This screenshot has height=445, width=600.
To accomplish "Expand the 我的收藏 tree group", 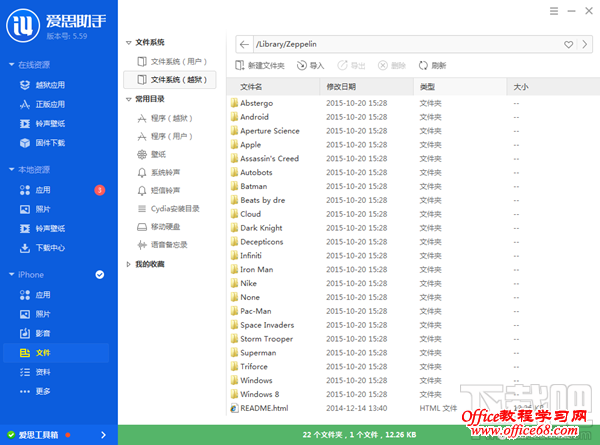I will pyautogui.click(x=129, y=264).
